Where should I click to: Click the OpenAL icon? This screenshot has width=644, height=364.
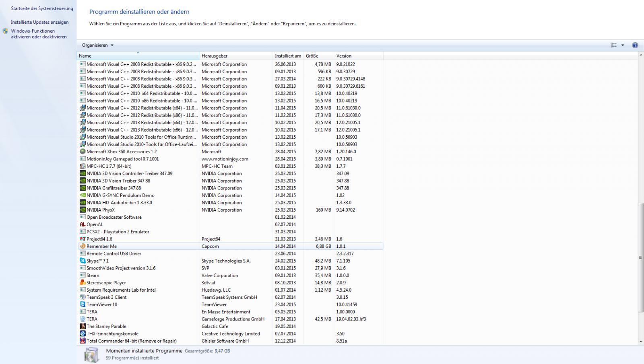coord(83,224)
